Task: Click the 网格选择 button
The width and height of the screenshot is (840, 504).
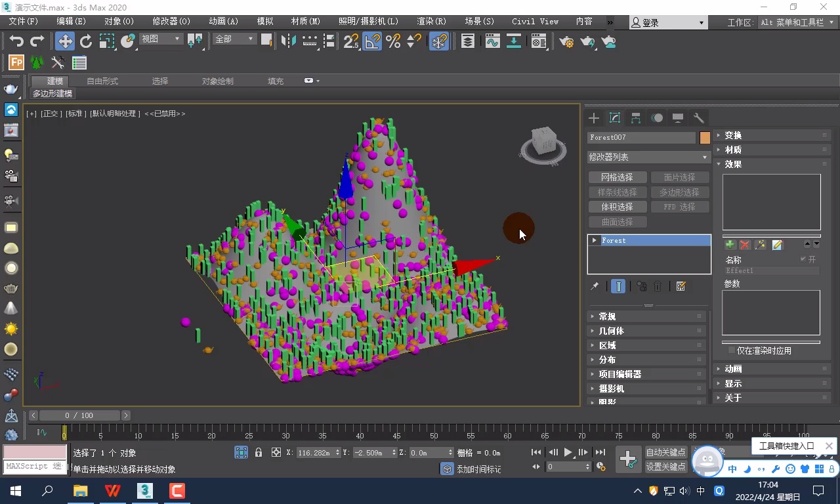Action: point(617,177)
